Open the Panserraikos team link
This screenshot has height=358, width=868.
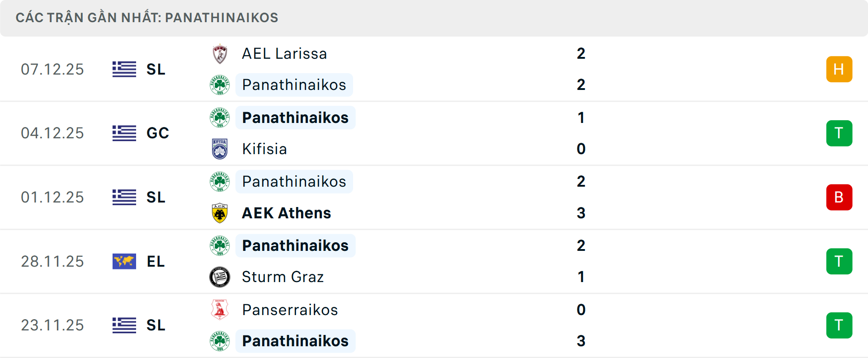[x=290, y=310]
